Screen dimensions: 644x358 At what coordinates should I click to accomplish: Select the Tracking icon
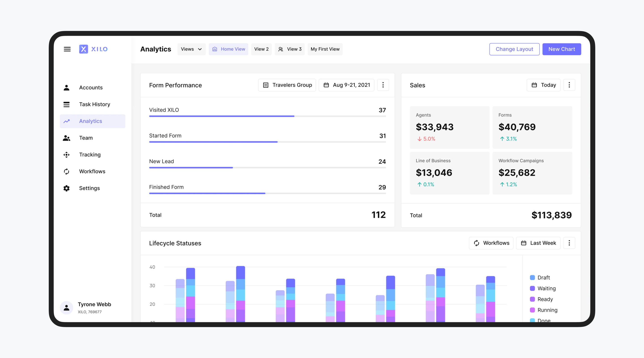(66, 155)
